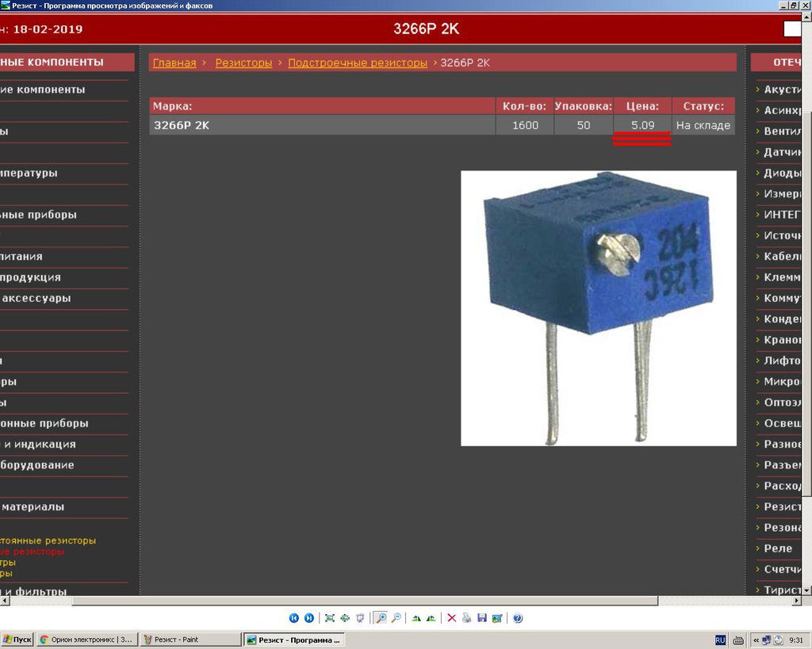Click the 3266P 2K page heading
Image resolution: width=812 pixels, height=649 pixels.
click(426, 29)
